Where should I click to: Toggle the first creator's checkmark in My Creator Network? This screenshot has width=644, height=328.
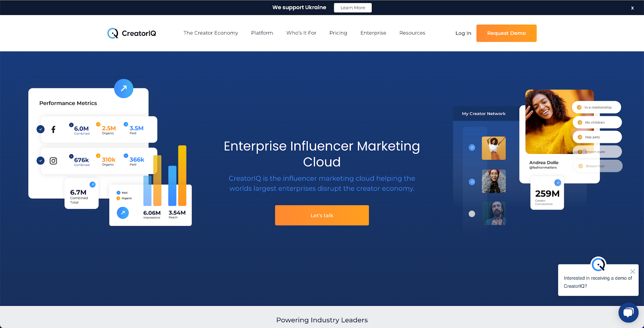click(x=472, y=147)
